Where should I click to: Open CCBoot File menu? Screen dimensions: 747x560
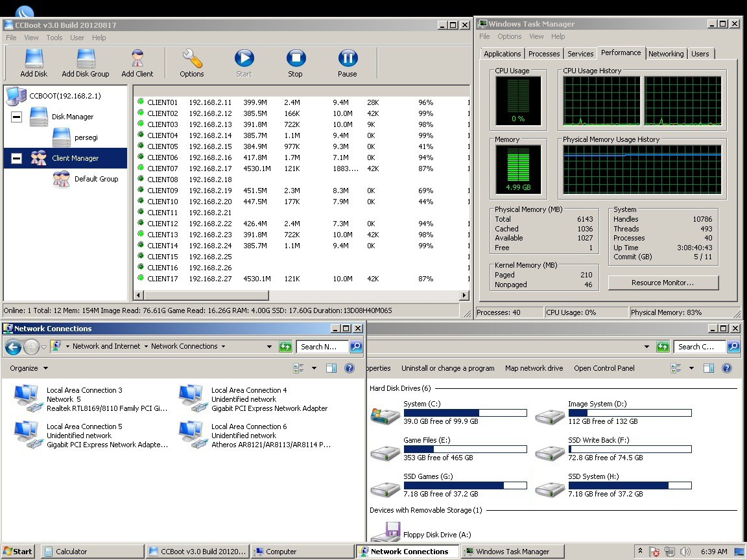pos(11,38)
